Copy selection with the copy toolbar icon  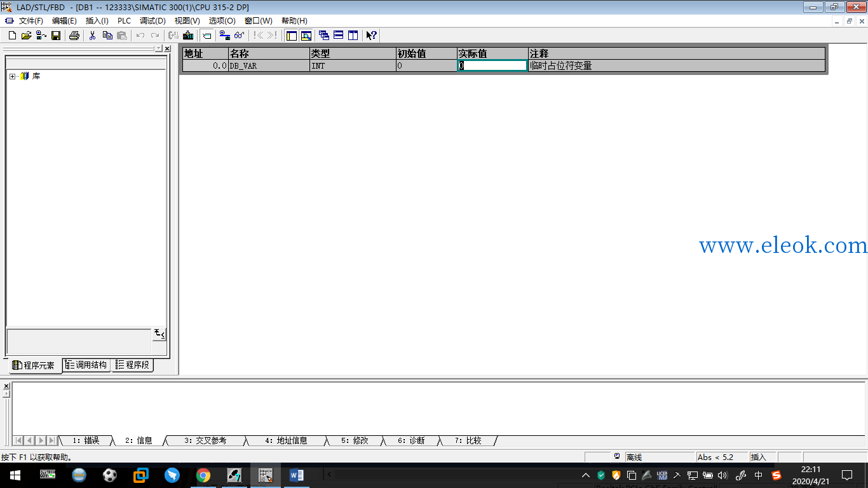(x=107, y=36)
